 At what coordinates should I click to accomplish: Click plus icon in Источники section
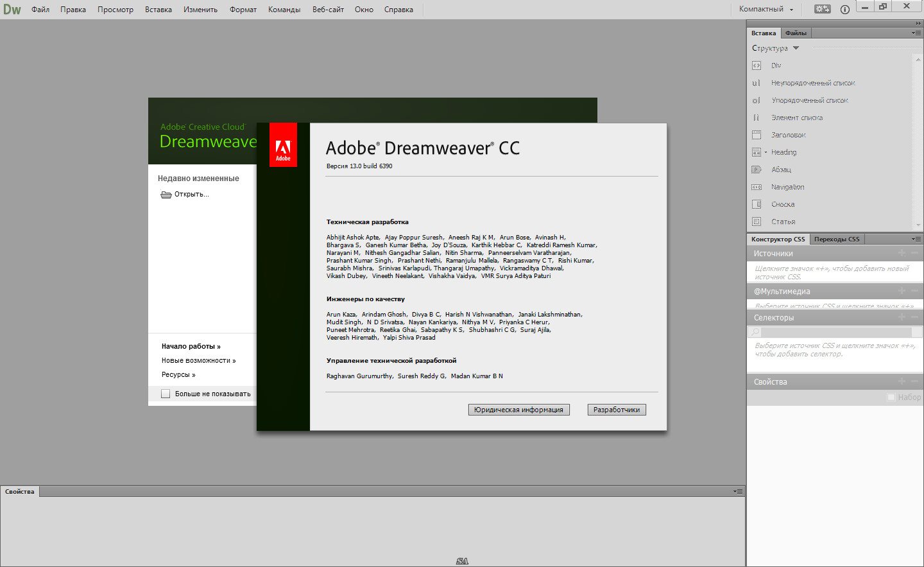tap(902, 253)
